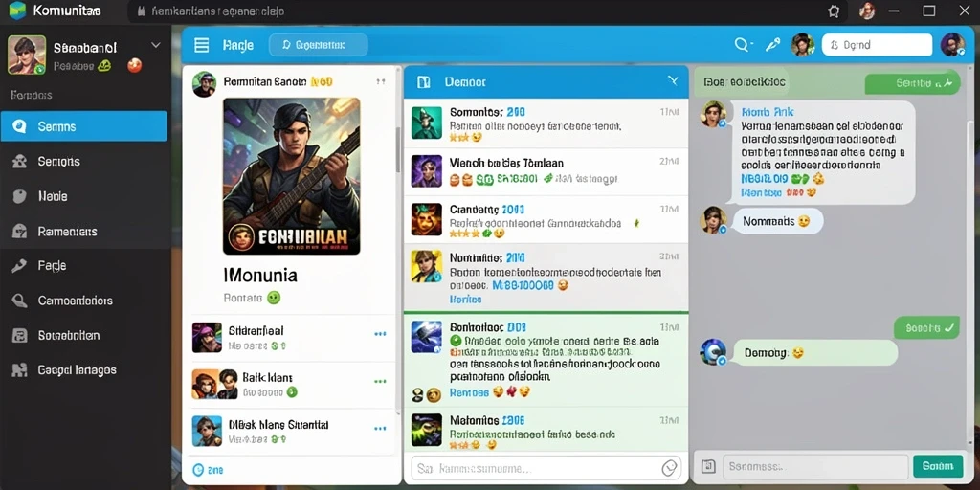Click the Dgrnd search input field
Screen dimensions: 980x490
(879, 45)
